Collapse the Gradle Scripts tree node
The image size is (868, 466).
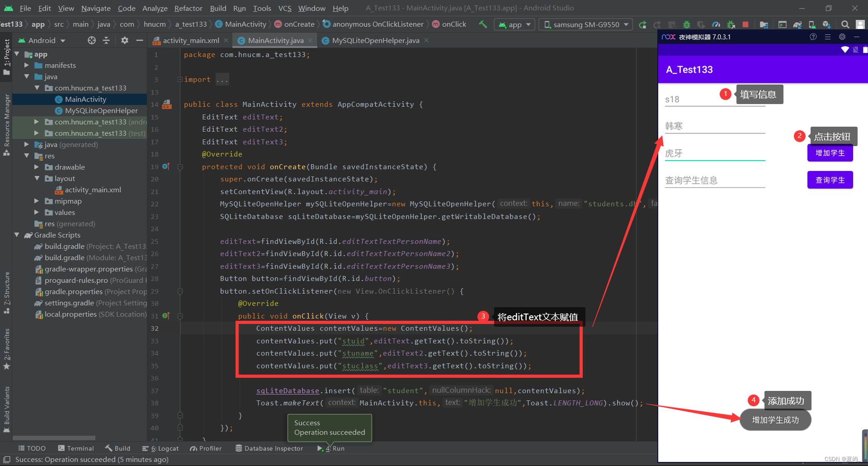tap(17, 235)
